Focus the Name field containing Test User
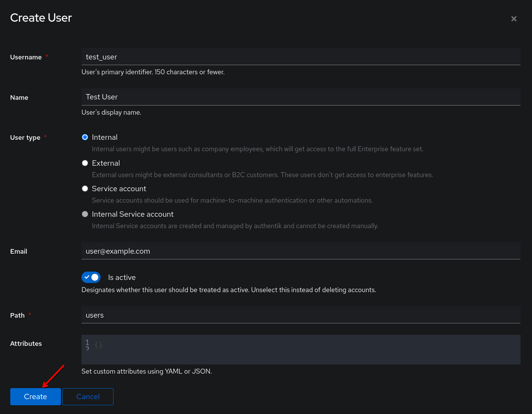This screenshot has height=414, width=532. 300,97
